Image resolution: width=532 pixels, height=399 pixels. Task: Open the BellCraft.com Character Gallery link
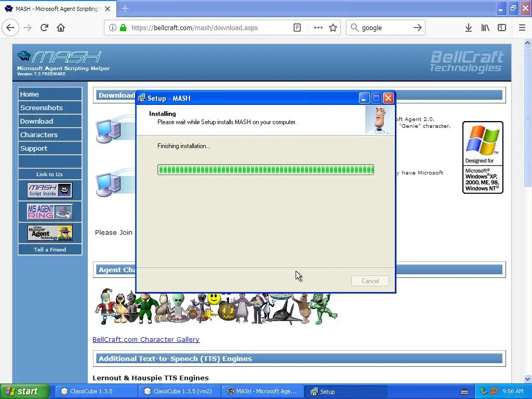pyautogui.click(x=146, y=339)
